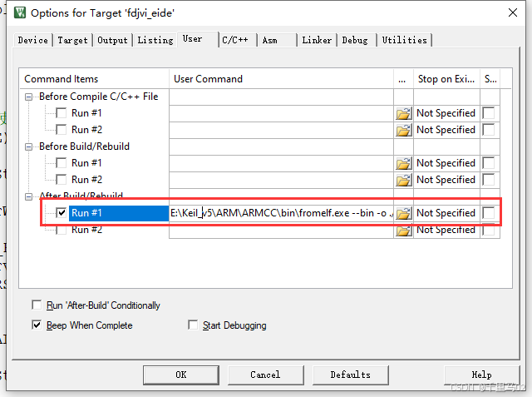Enable Run 'After-Build' Conditionally
532x397 pixels.
pyautogui.click(x=37, y=305)
